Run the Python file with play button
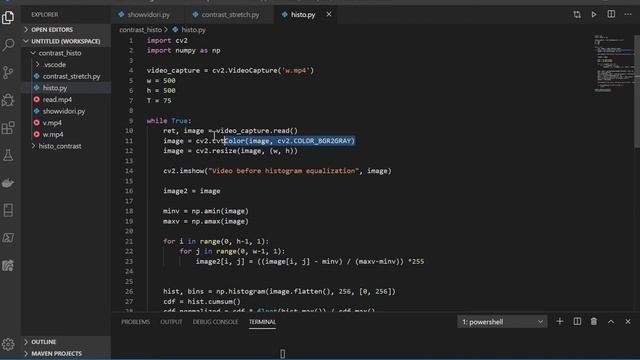 point(594,15)
